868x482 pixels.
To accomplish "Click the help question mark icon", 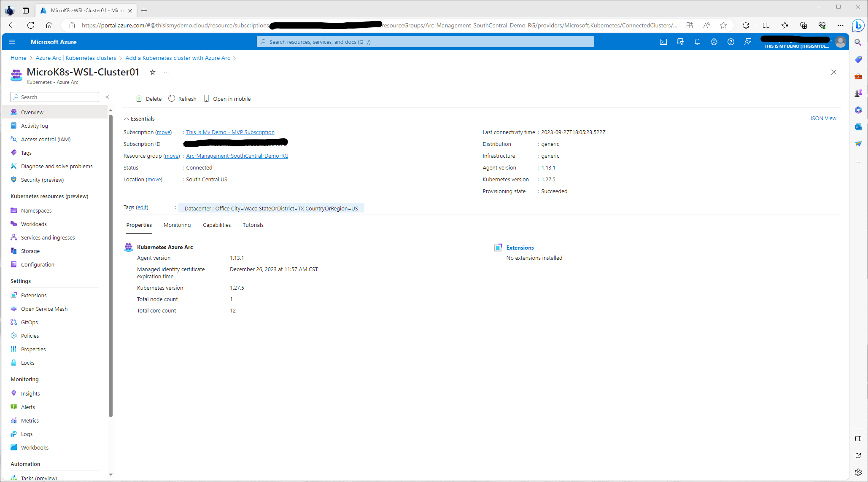I will 731,42.
